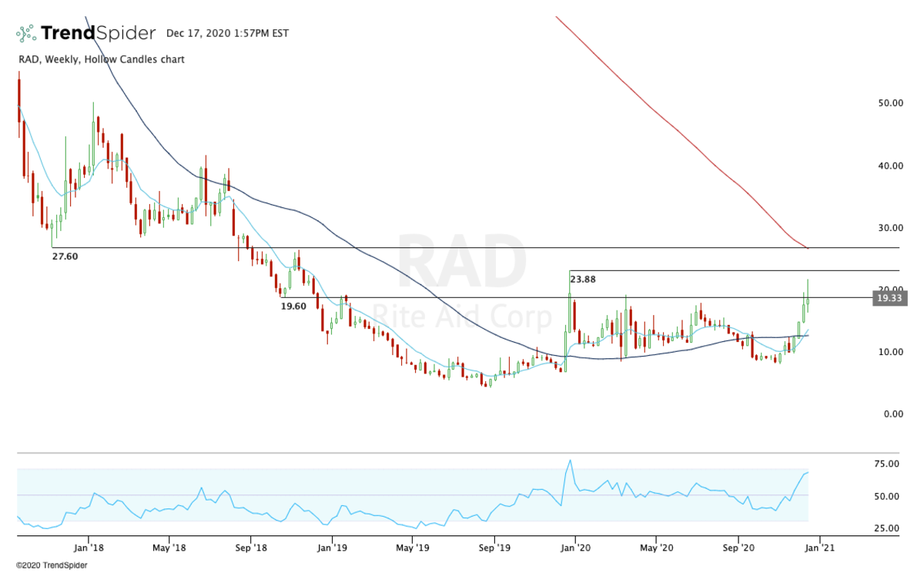Click the 10.00 price axis label
Screen dimensions: 924x573
pos(890,352)
